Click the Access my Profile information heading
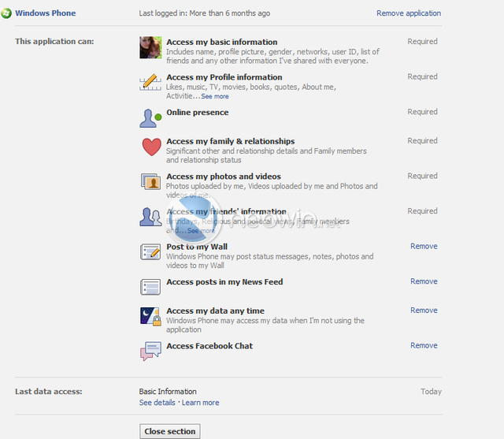Viewport: 504px width, 439px height. tap(224, 77)
